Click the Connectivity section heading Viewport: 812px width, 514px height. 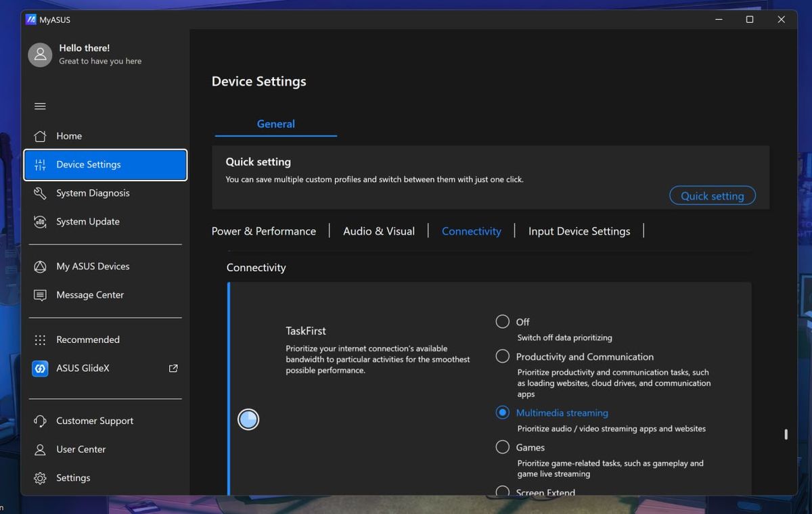256,268
